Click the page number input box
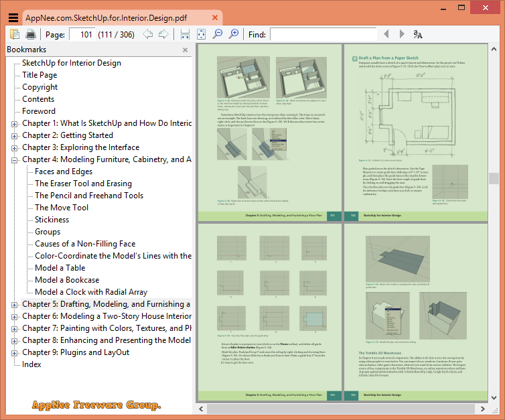The image size is (505, 420). 82,34
